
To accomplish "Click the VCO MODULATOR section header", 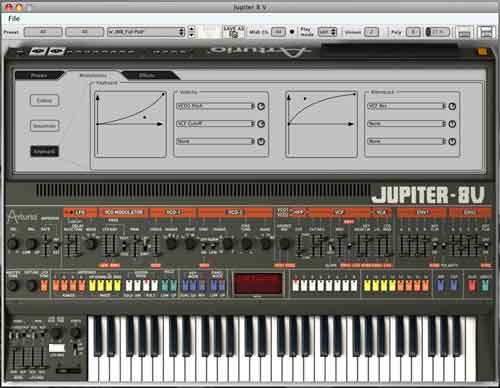I will (x=124, y=212).
